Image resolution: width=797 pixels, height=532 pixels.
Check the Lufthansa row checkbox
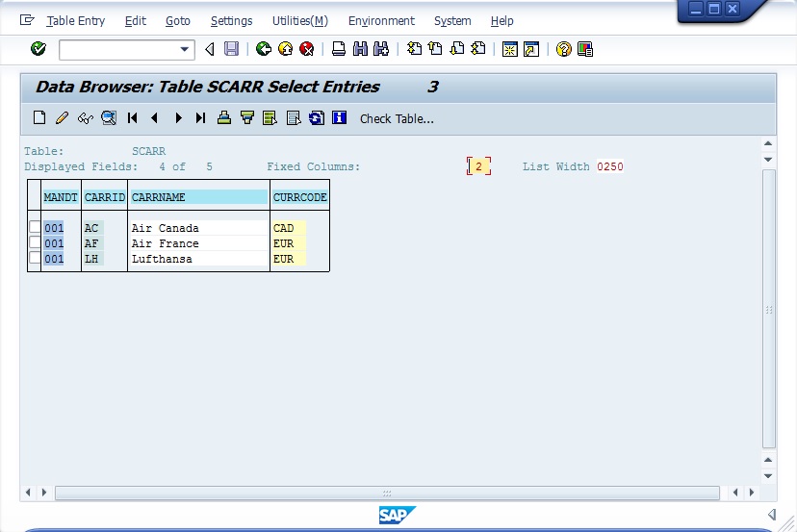pyautogui.click(x=35, y=259)
